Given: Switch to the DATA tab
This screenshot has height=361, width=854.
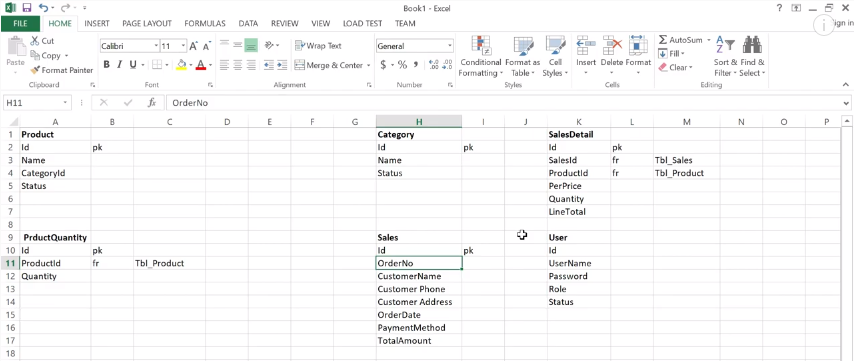Looking at the screenshot, I should coord(248,24).
